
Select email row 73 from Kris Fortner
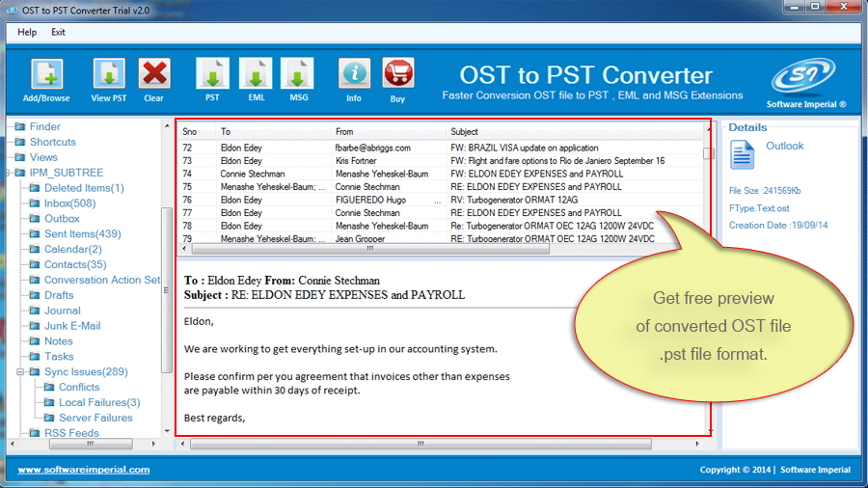441,160
